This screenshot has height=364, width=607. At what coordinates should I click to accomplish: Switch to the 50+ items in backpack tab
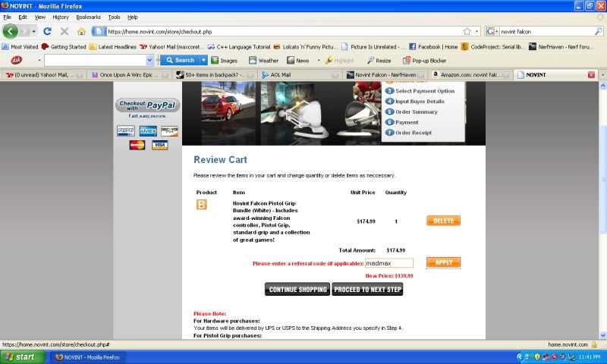point(215,74)
